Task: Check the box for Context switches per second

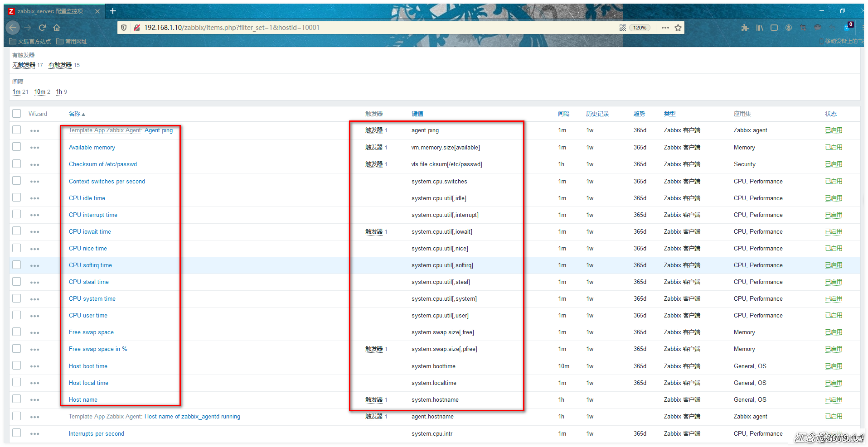Action: pos(17,181)
